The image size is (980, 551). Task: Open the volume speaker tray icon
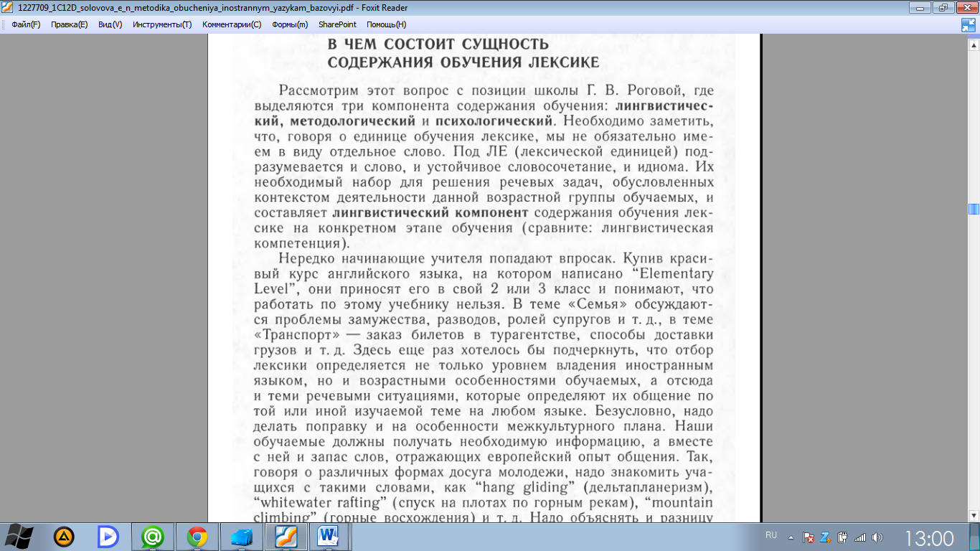click(x=877, y=537)
